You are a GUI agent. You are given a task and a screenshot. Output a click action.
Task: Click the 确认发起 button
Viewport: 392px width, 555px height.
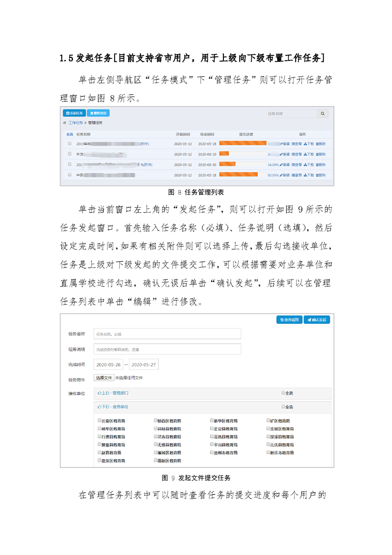[x=317, y=320]
